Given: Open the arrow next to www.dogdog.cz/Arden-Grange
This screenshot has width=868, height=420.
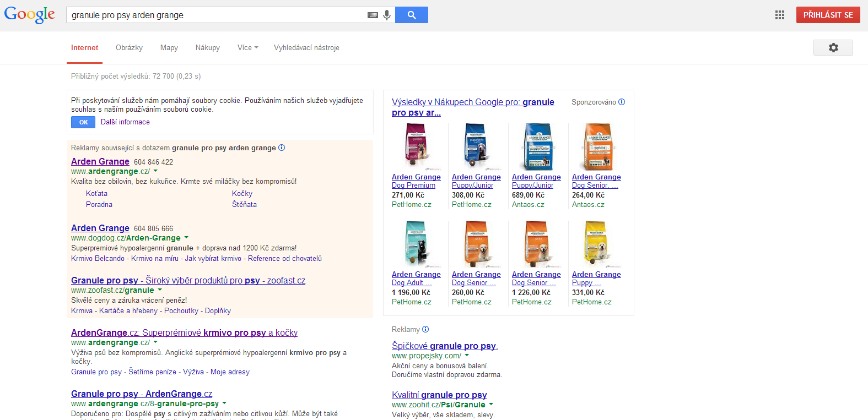Looking at the screenshot, I should pos(186,238).
